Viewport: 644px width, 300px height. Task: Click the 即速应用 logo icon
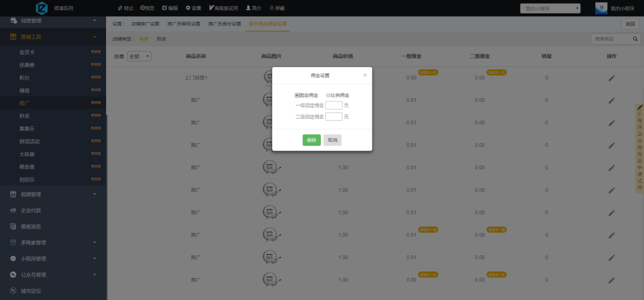[x=42, y=8]
